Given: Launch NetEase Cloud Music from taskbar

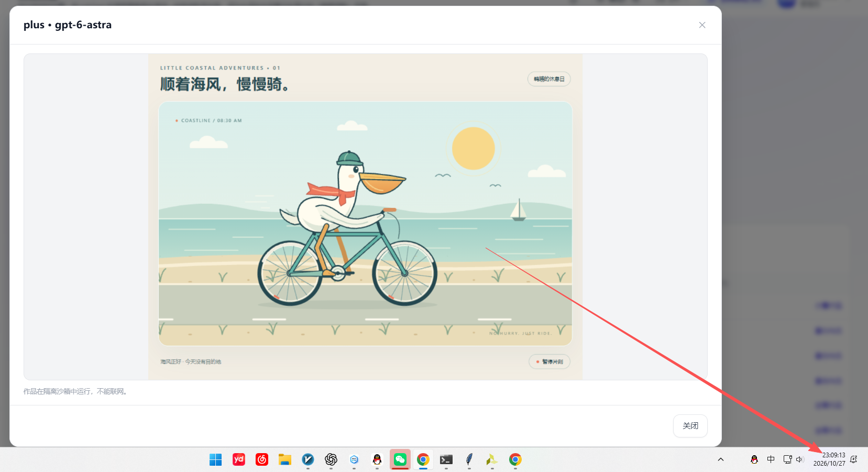Looking at the screenshot, I should (x=262, y=459).
